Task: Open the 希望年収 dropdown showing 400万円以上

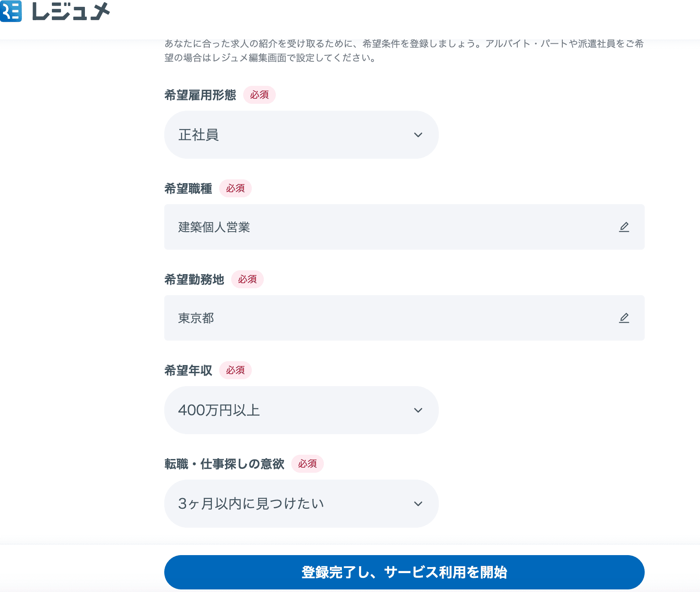Action: [x=300, y=410]
